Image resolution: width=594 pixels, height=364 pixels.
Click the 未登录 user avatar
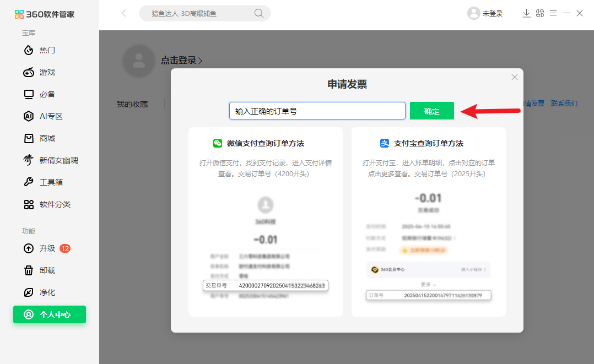473,13
